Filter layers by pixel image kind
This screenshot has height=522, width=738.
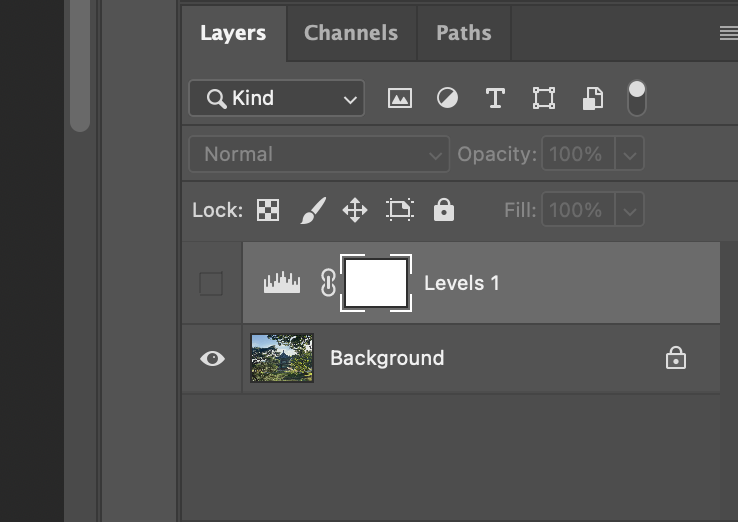point(400,98)
